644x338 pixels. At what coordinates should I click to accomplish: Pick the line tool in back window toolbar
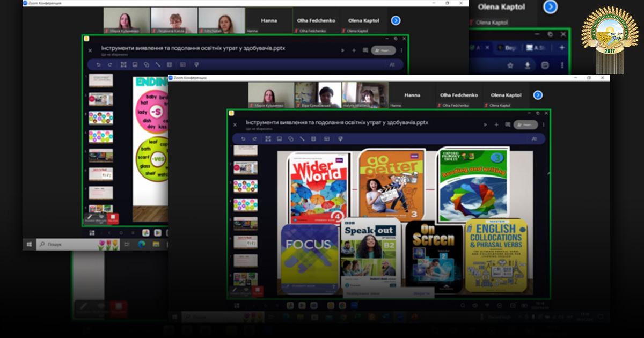point(158,65)
